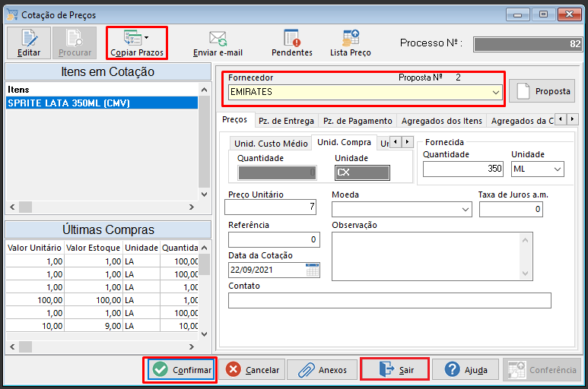
Task: Click the Últimas Compras right arrow
Action: (192, 347)
